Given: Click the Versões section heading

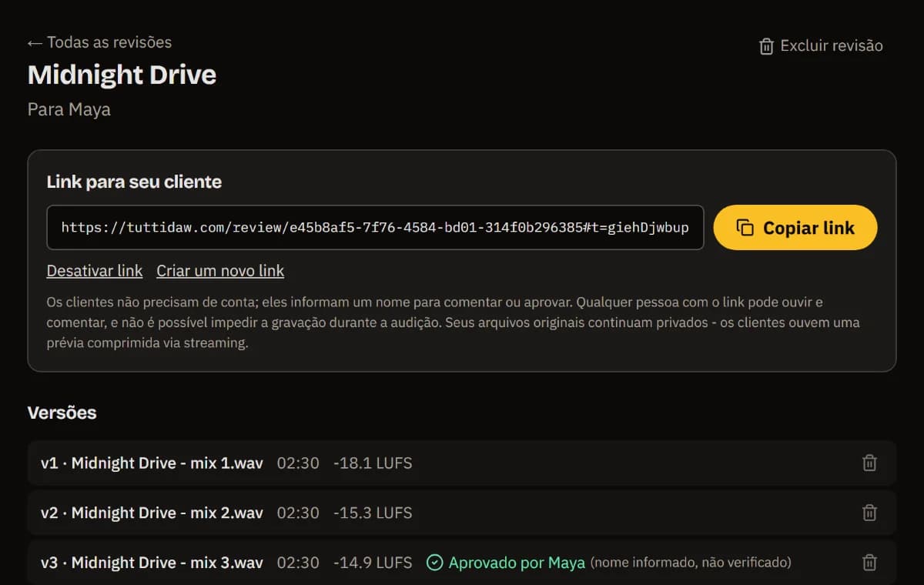Looking at the screenshot, I should pyautogui.click(x=62, y=413).
